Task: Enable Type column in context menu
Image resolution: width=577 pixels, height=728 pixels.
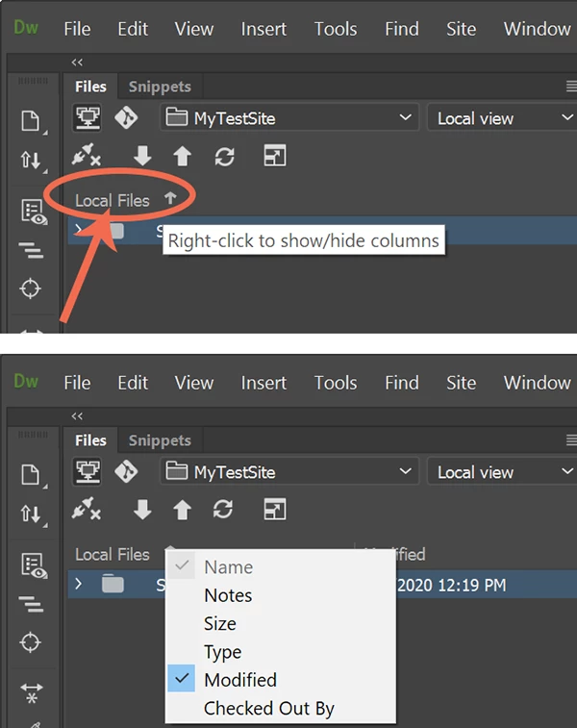Action: 281,652
